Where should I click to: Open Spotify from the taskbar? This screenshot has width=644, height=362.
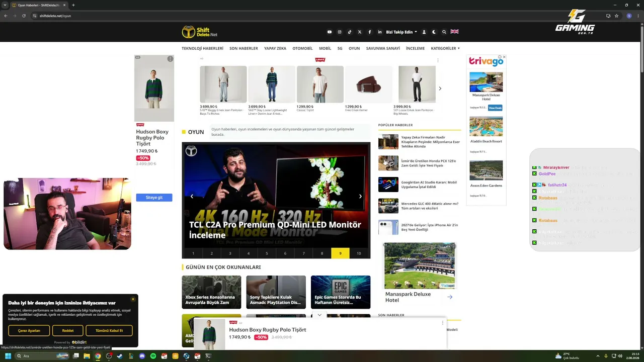[153, 356]
